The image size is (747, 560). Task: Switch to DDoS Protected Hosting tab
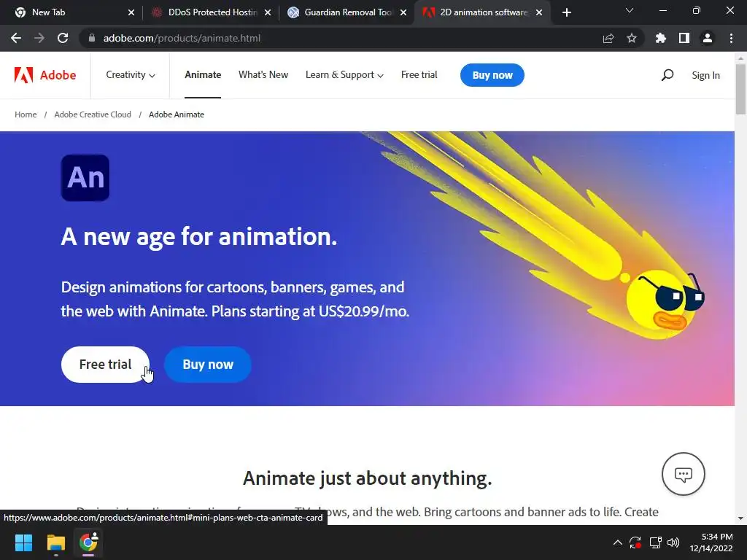(209, 12)
